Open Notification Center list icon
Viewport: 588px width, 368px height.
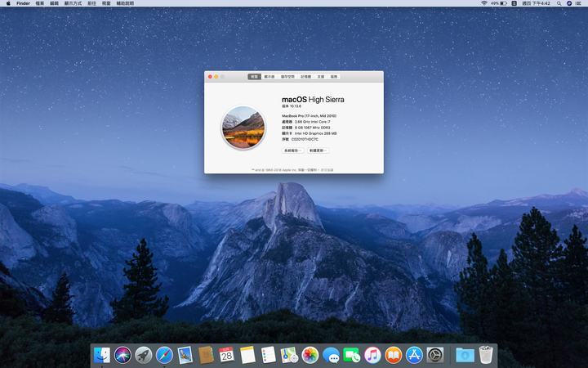tap(579, 3)
